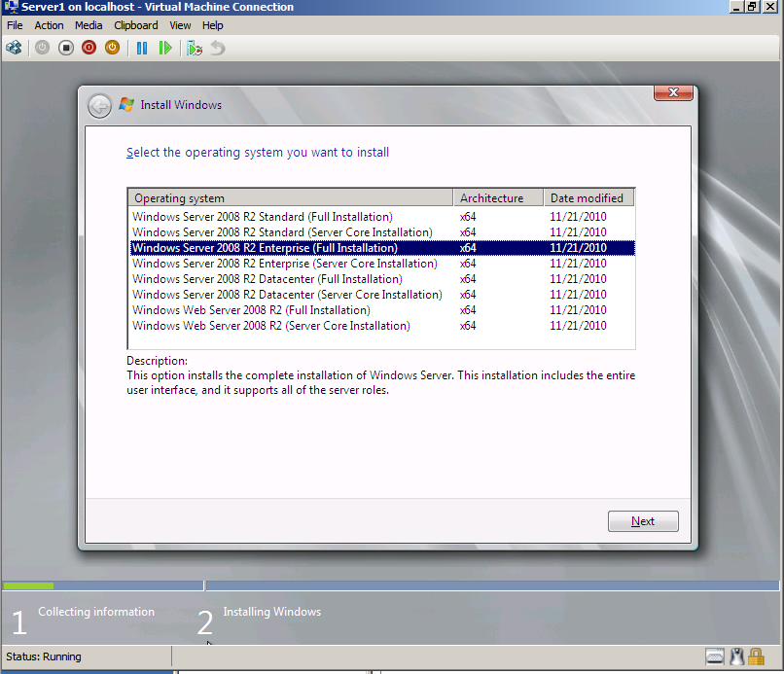This screenshot has width=784, height=674.
Task: Click the Start VM toolbar icon
Action: point(43,48)
